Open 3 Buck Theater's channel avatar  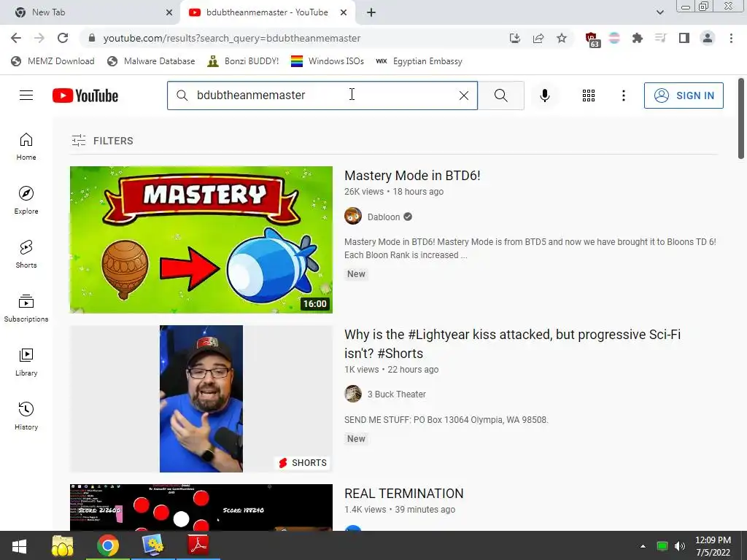[x=353, y=394]
